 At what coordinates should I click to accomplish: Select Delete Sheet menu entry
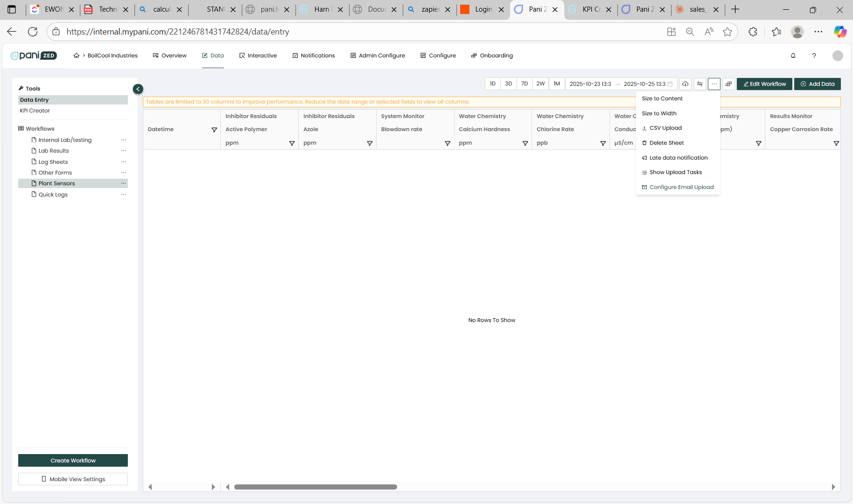point(666,143)
